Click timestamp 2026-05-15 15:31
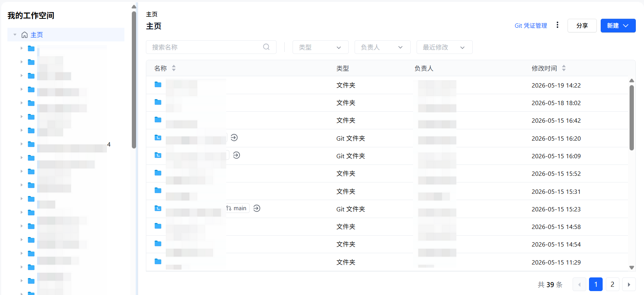 tap(556, 191)
